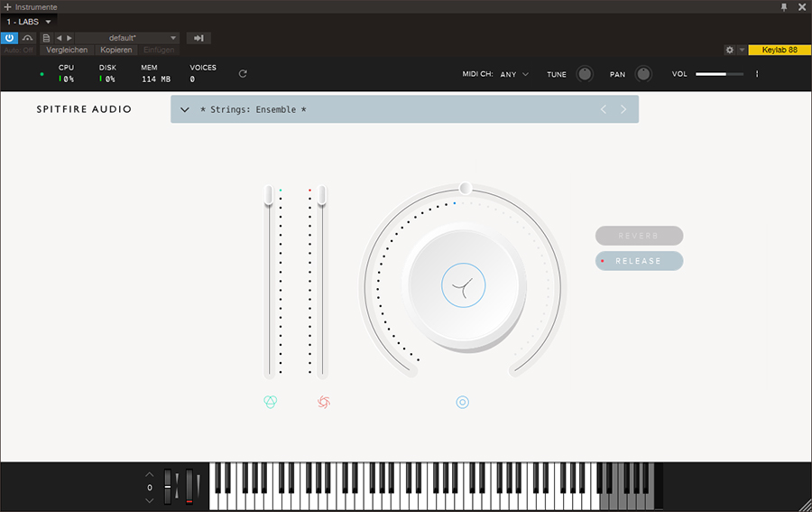
Task: Select the next LABS patch arrow
Action: pos(623,109)
